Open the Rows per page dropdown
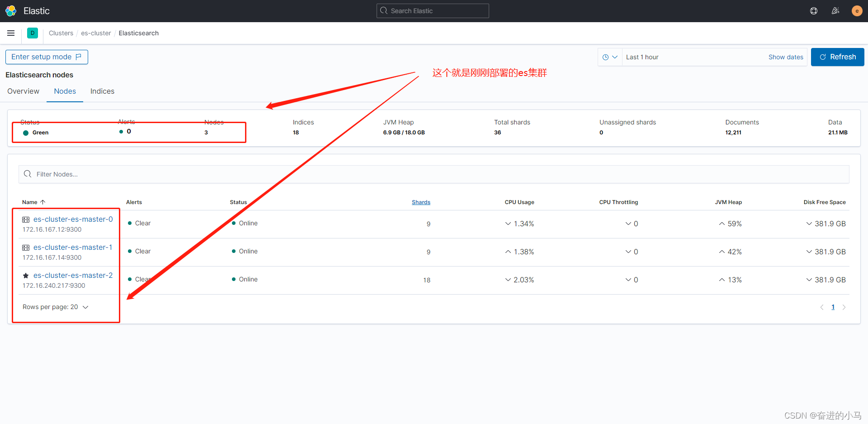868x424 pixels. [x=55, y=307]
